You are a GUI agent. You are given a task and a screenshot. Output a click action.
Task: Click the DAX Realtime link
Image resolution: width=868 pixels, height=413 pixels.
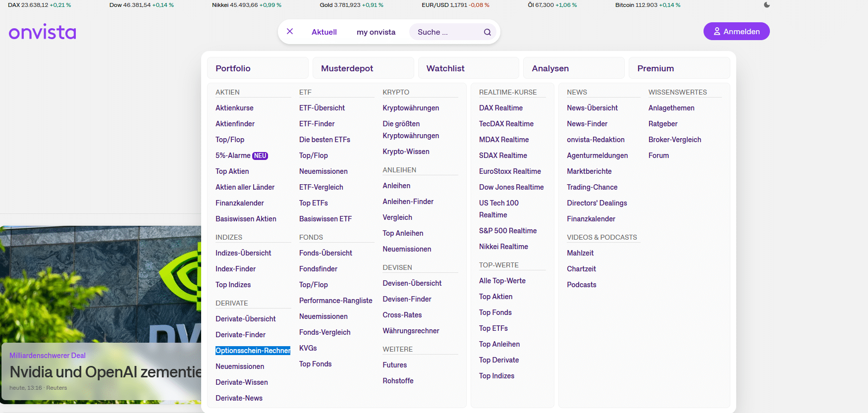coord(500,108)
